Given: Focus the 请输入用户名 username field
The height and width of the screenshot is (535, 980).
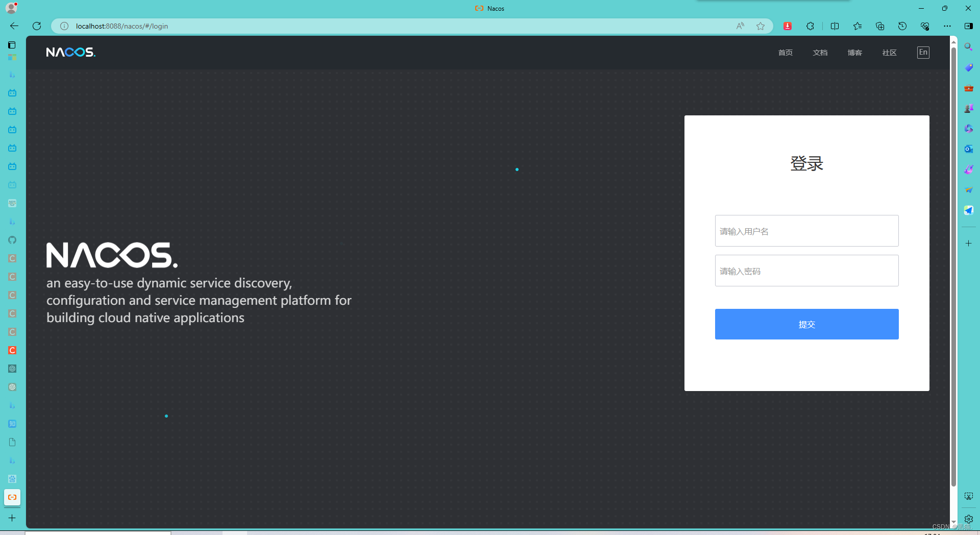Looking at the screenshot, I should 807,231.
